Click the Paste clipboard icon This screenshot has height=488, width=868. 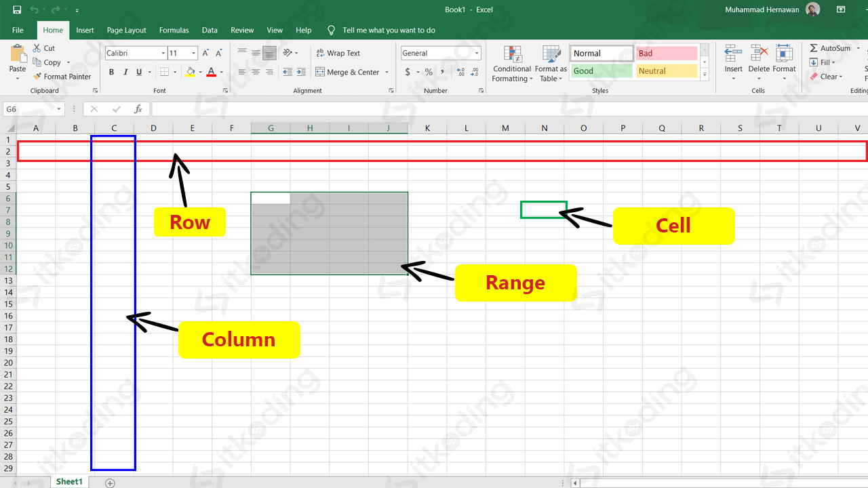coord(18,54)
